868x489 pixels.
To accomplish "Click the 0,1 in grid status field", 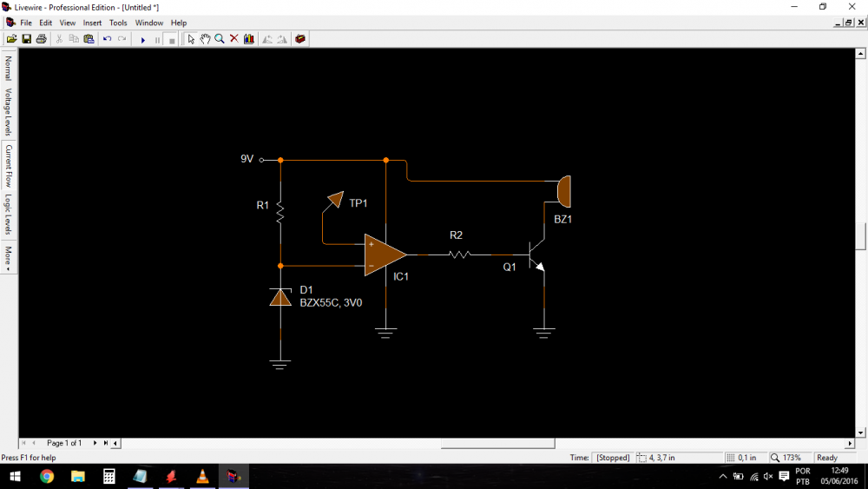I will click(x=746, y=458).
